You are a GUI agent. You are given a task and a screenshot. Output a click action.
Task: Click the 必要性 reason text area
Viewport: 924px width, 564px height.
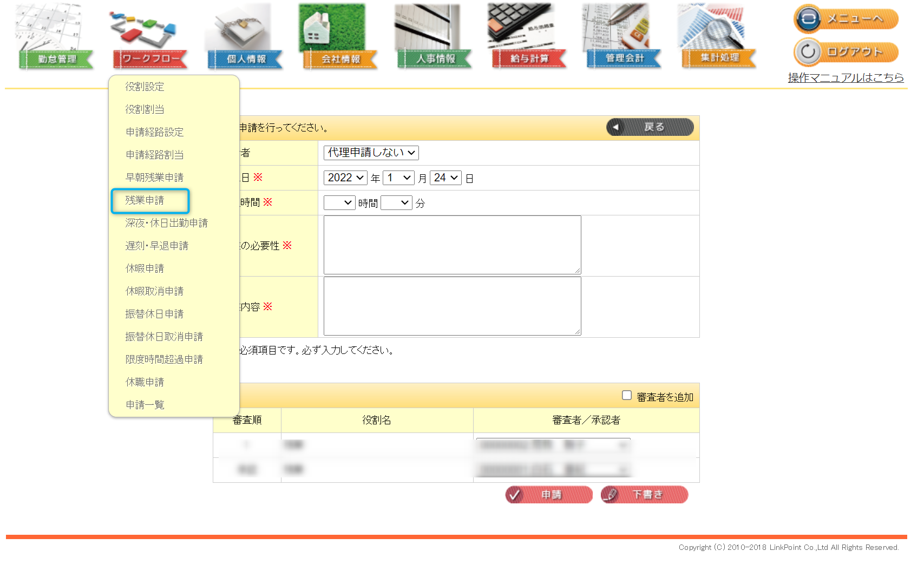[452, 245]
